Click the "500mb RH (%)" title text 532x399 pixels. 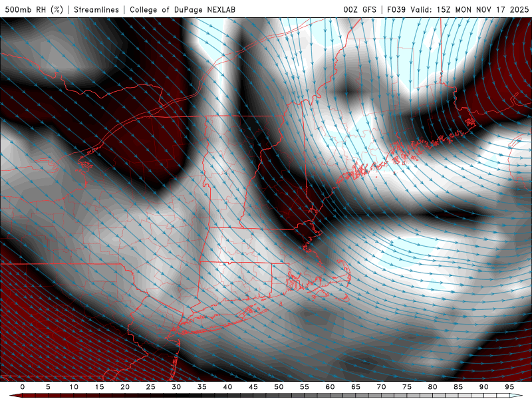coord(34,9)
